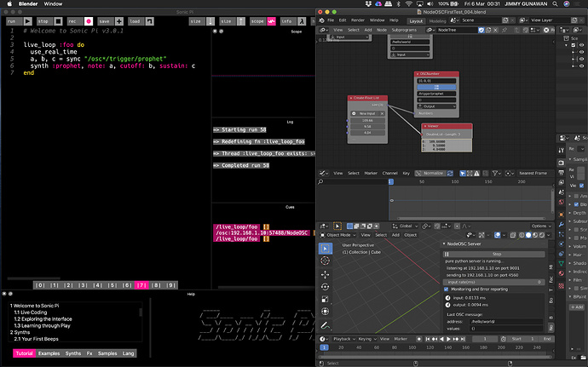The width and height of the screenshot is (588, 367).
Task: Click the Sonic Pi run play icon
Action: [x=28, y=21]
